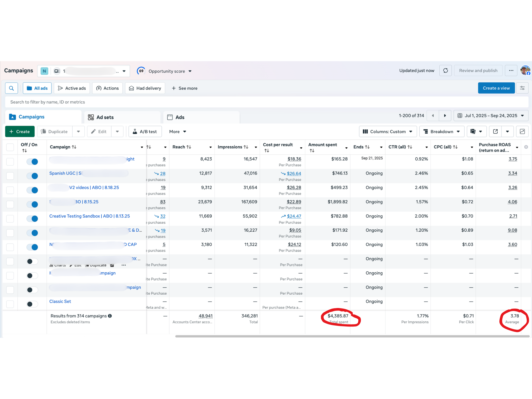Click the green Create button
Image resolution: width=532 pixels, height=399 pixels.
[x=20, y=132]
